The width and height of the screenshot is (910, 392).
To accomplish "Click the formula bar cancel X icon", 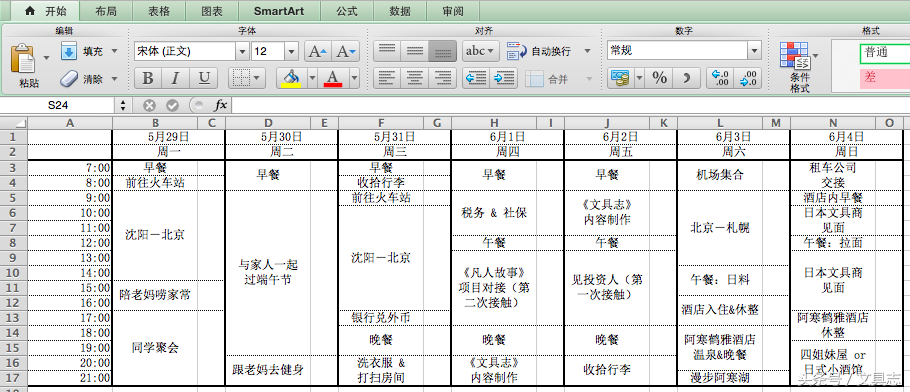I will [x=150, y=105].
